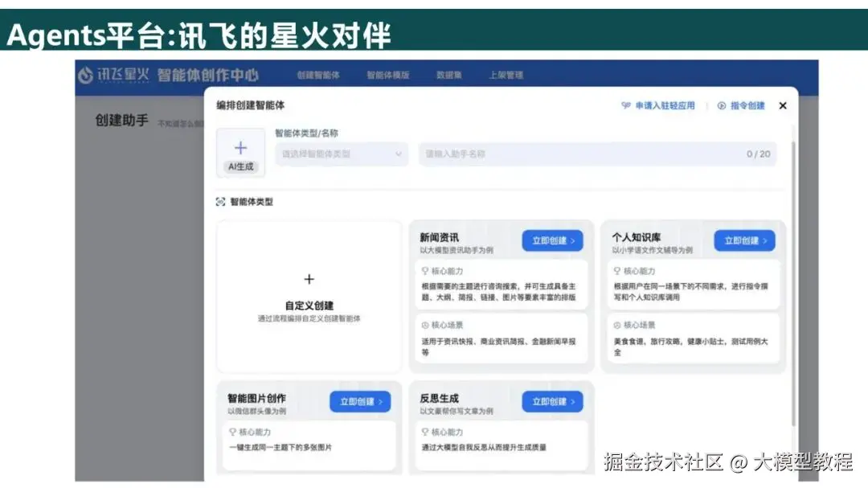Switch to the 智能体模版 nav tab

[x=388, y=75]
